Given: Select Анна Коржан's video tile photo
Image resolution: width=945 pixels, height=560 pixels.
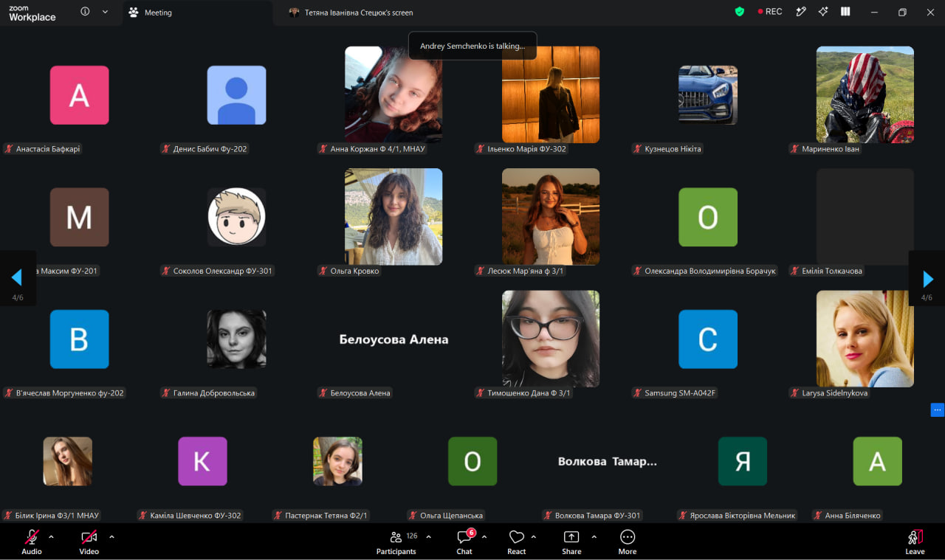Looking at the screenshot, I should pyautogui.click(x=394, y=94).
